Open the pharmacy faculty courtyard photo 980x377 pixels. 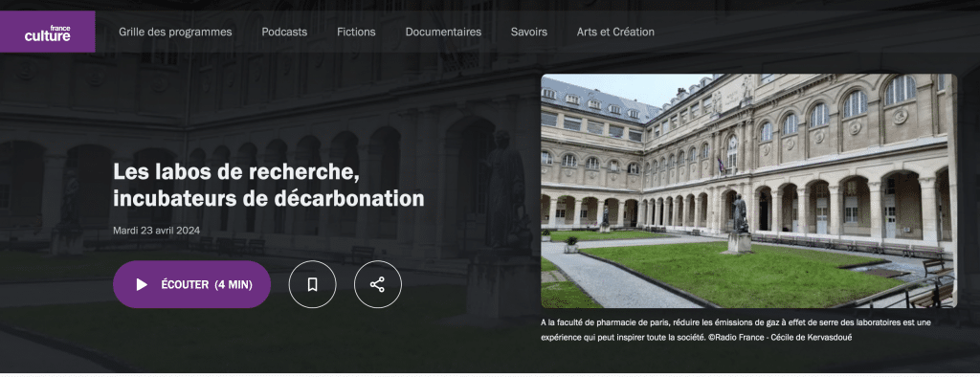[x=748, y=191]
